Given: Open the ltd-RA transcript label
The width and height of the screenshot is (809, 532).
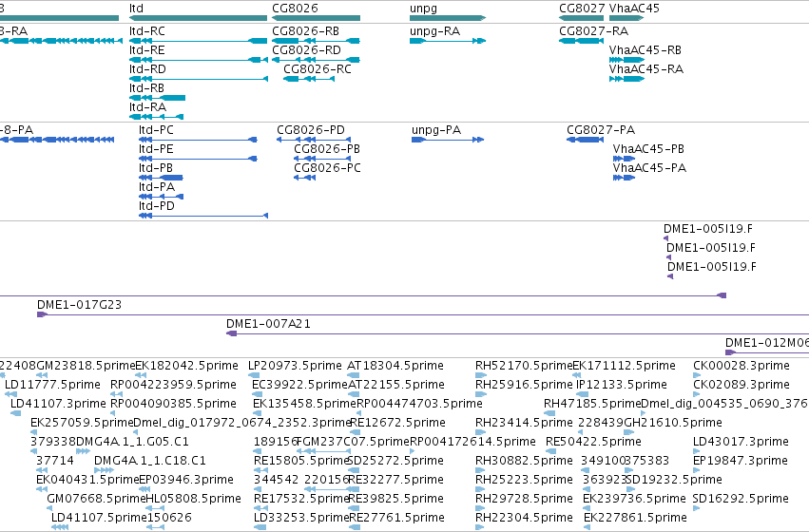Looking at the screenshot, I should tap(147, 107).
